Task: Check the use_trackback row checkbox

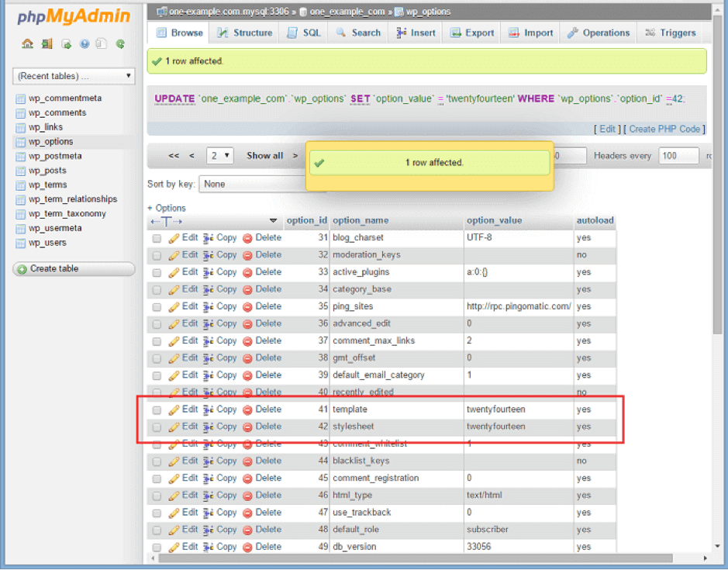Action: [157, 513]
